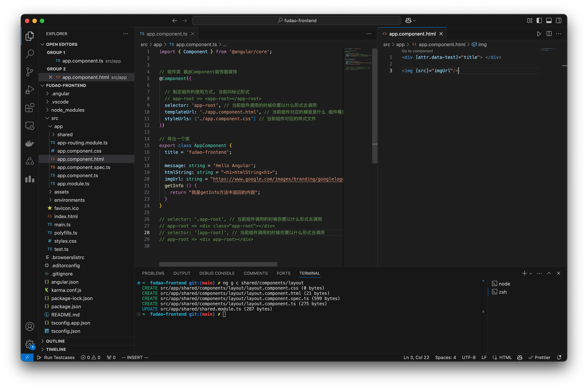
Task: Open the Source Control view
Action: coord(30,72)
